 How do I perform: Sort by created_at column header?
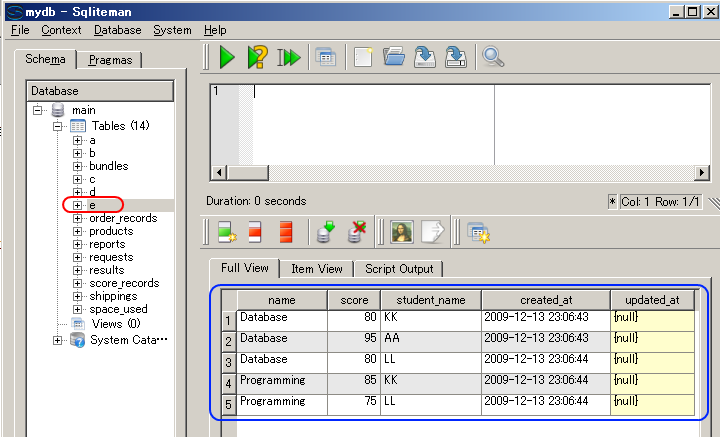point(546,300)
